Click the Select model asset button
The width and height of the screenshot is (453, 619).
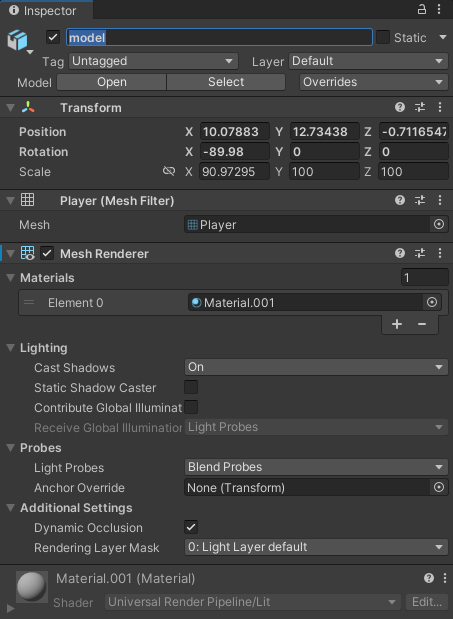coord(226,82)
